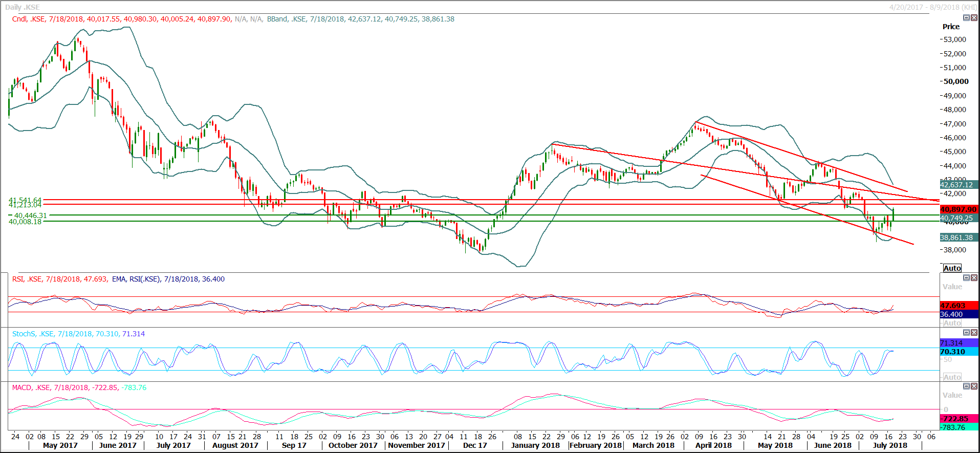This screenshot has width=980, height=453.
Task: Minimize the MACD indicator panel
Action: [966, 386]
